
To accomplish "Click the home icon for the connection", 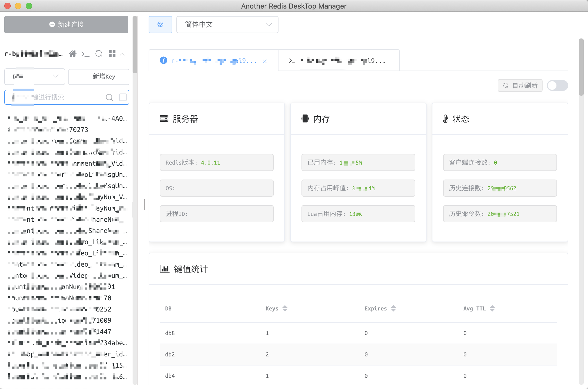I will coord(72,54).
